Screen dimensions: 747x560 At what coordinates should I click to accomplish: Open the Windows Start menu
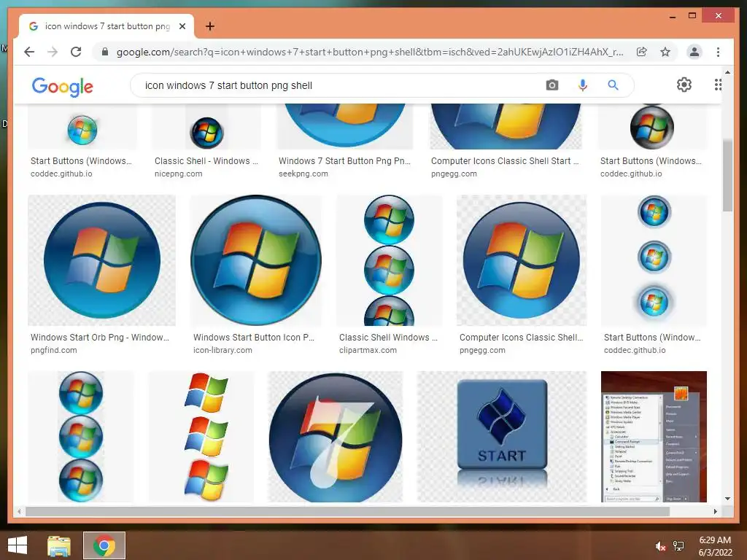tap(18, 545)
